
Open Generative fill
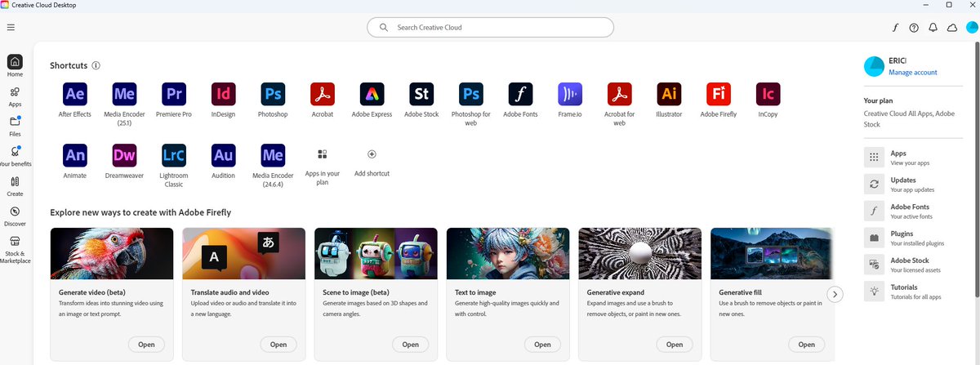tap(807, 345)
